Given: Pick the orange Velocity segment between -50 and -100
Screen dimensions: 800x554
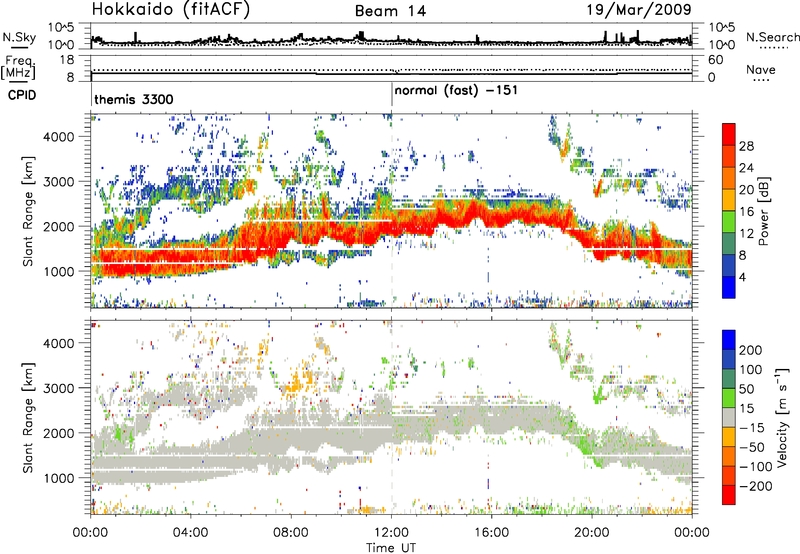Looking at the screenshot, I should (x=729, y=456).
